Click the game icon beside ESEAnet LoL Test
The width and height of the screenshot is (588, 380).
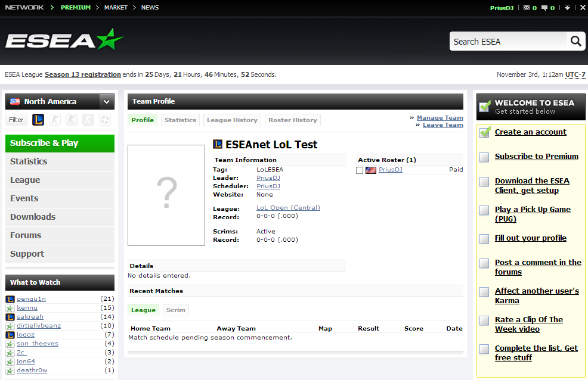click(x=218, y=144)
